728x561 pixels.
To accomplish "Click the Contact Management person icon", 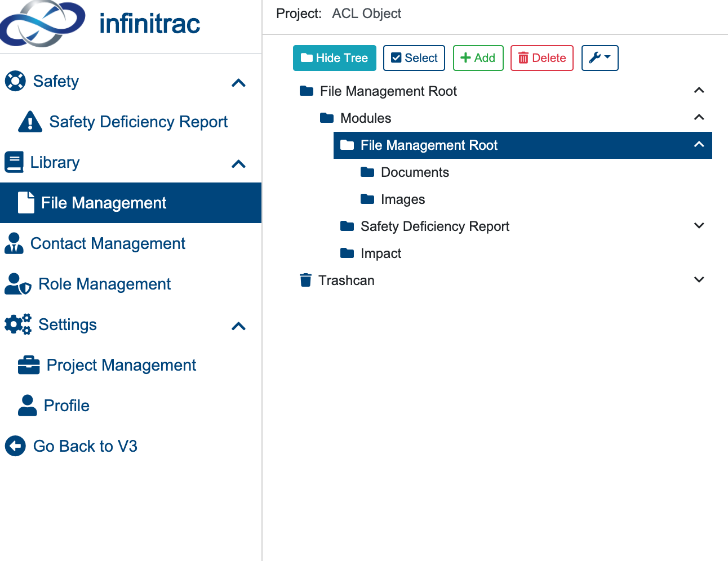I will tap(14, 243).
